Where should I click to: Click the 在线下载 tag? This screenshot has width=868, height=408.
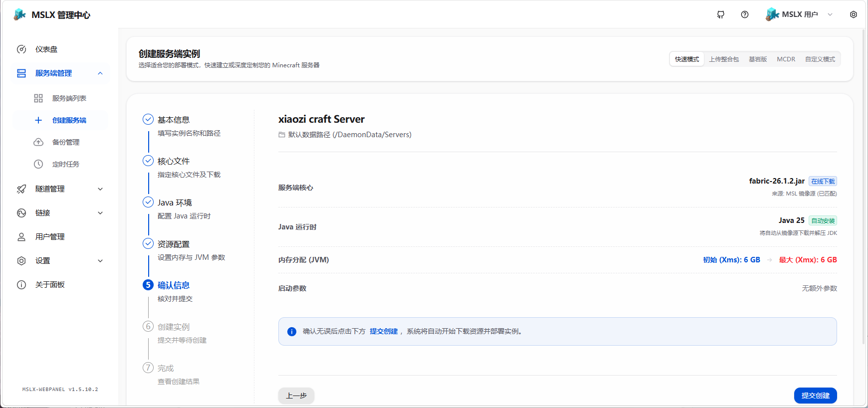pyautogui.click(x=823, y=182)
